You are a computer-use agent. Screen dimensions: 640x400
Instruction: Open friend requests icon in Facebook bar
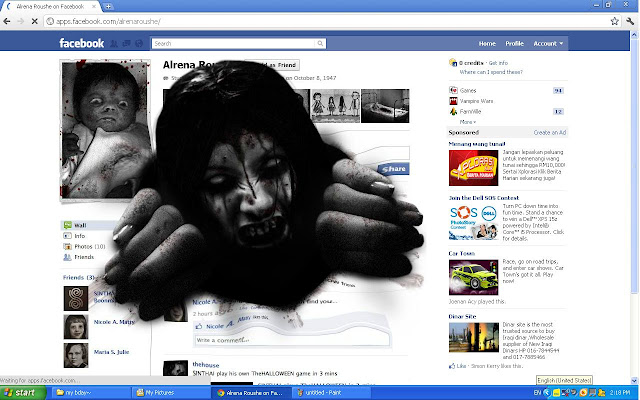[x=114, y=43]
